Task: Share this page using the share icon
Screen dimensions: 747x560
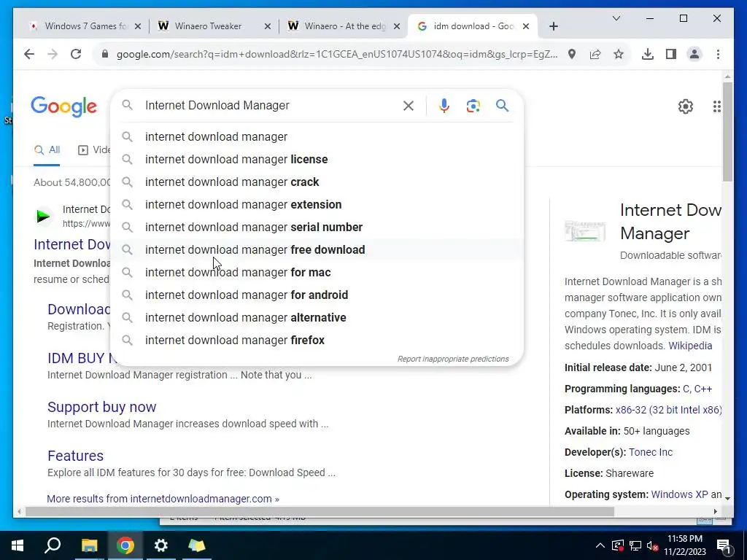Action: pos(595,54)
